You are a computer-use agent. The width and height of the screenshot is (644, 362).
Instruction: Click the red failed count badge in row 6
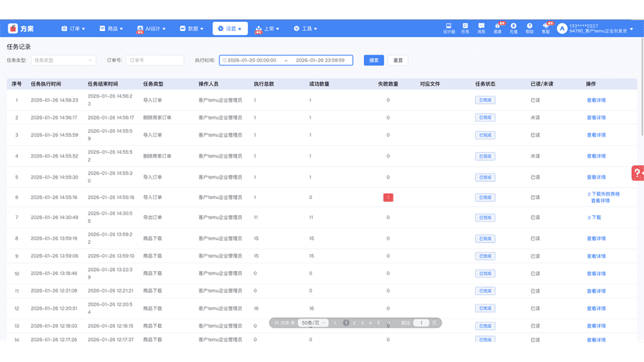pos(388,197)
